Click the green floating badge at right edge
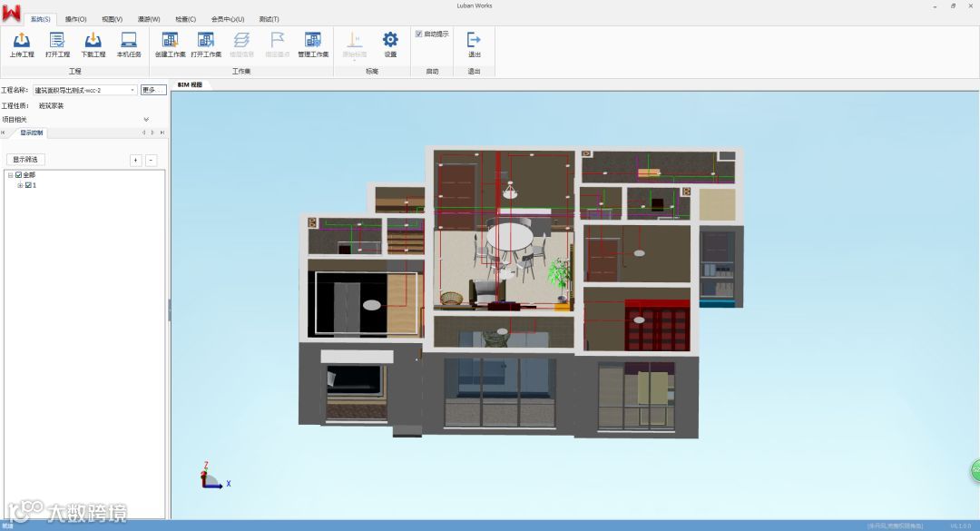This screenshot has height=531, width=980. pos(975,469)
